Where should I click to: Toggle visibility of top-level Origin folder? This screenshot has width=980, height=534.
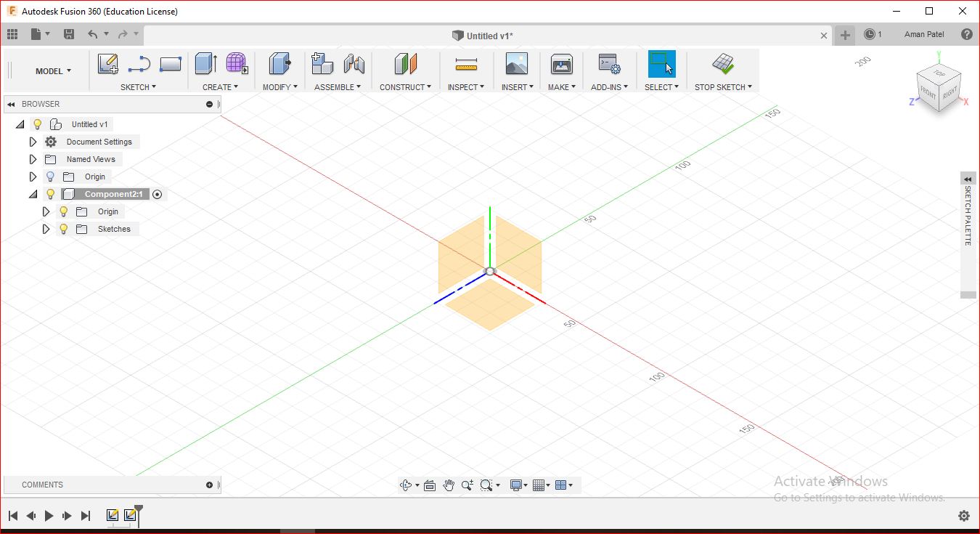point(50,177)
